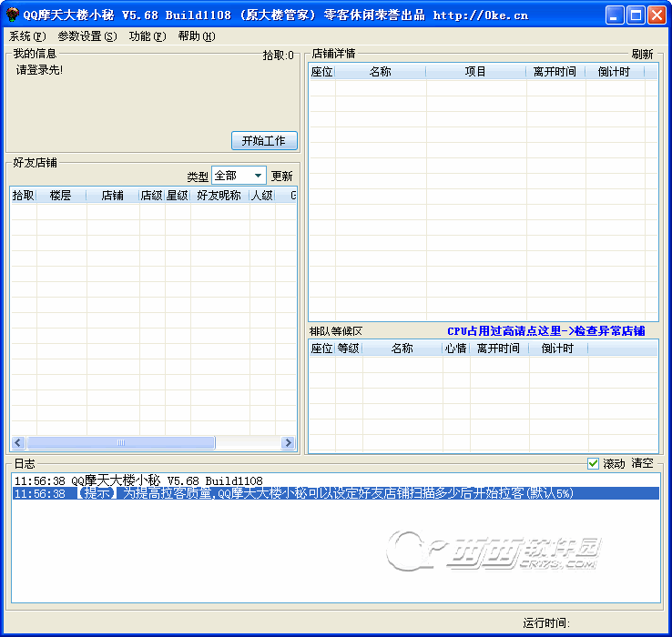Click the horizontal scrollbar thumb in friend shop list

(x=120, y=443)
